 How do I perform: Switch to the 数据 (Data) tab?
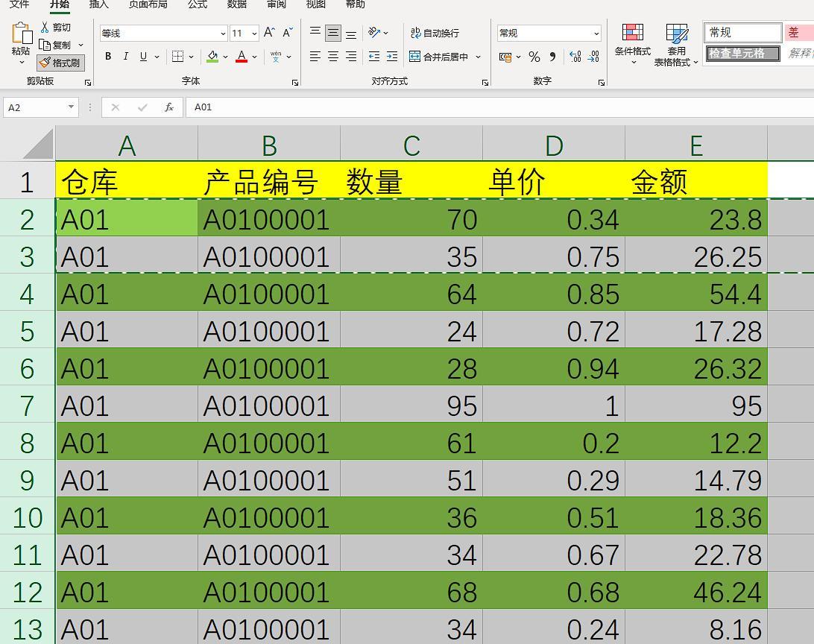[237, 4]
